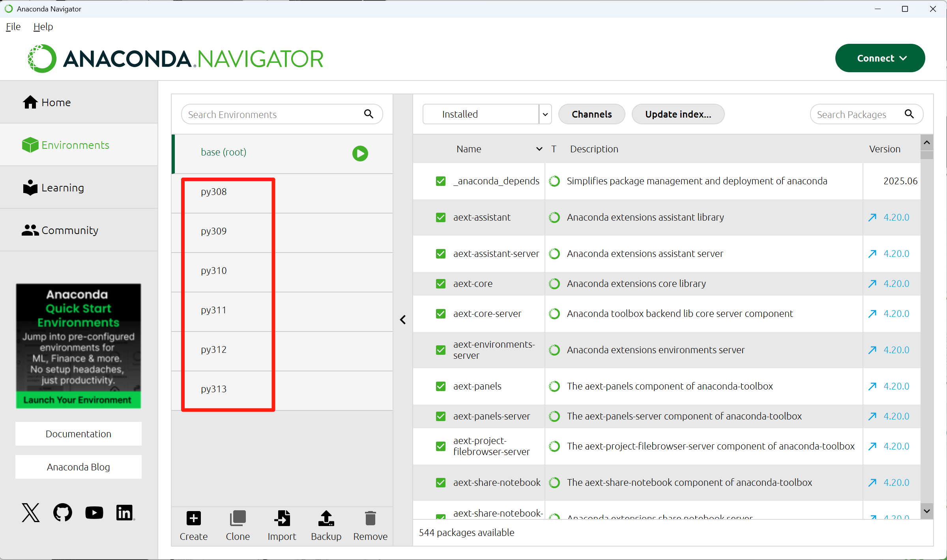The image size is (947, 560).
Task: Click the Learning section icon
Action: point(30,188)
